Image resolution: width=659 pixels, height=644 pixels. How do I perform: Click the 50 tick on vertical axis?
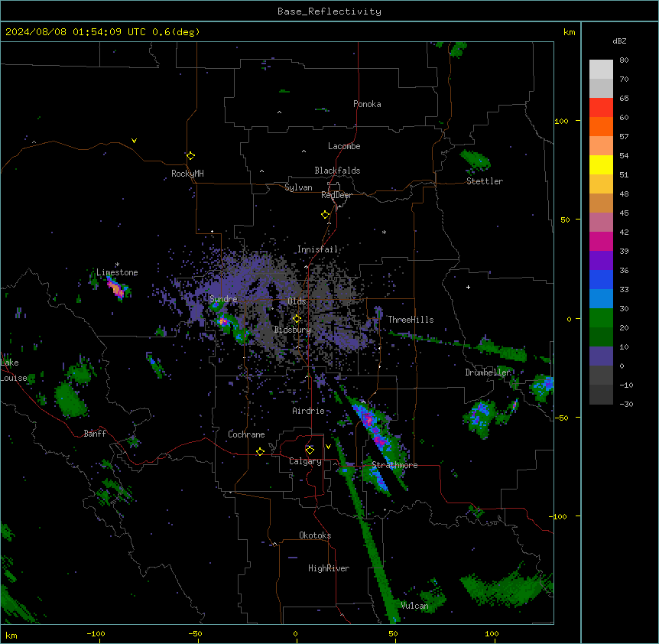[x=565, y=220]
